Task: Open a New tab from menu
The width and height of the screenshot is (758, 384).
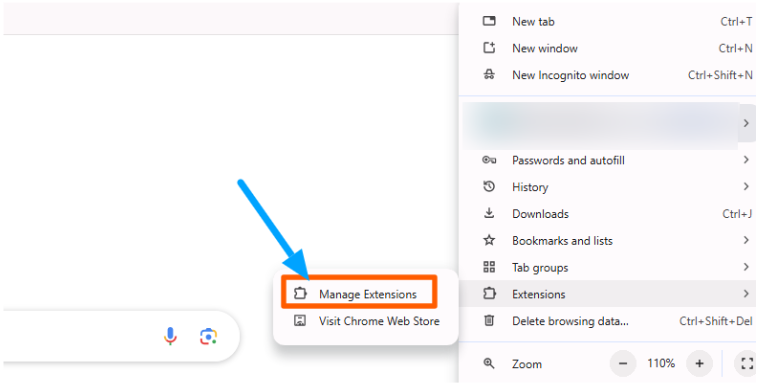Action: click(608, 21)
